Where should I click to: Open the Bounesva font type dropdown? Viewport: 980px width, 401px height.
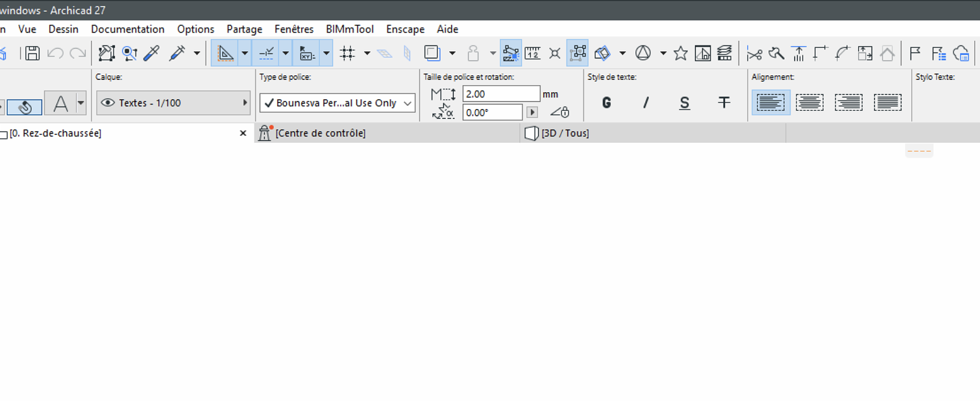(x=337, y=103)
